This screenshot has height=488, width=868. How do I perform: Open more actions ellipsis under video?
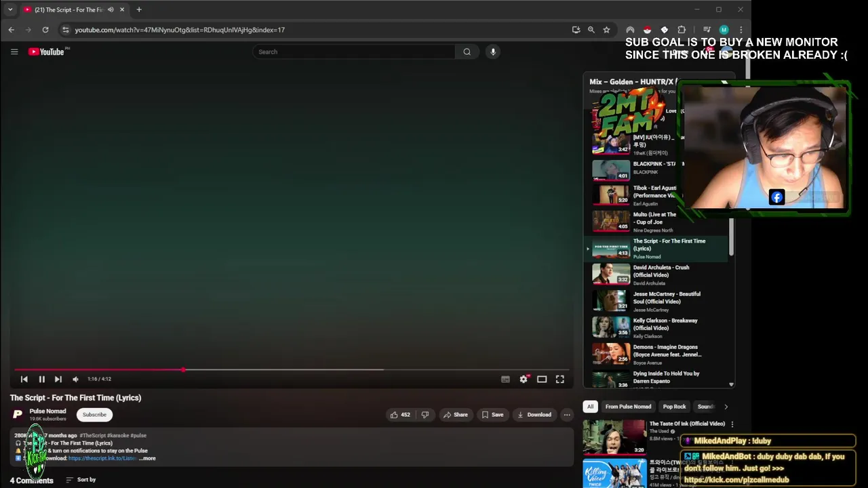coord(567,415)
